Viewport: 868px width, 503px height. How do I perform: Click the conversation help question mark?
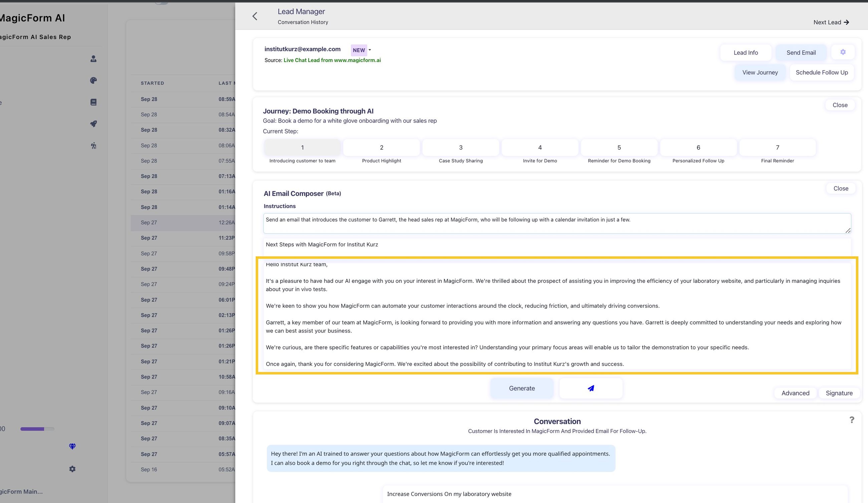[851, 420]
